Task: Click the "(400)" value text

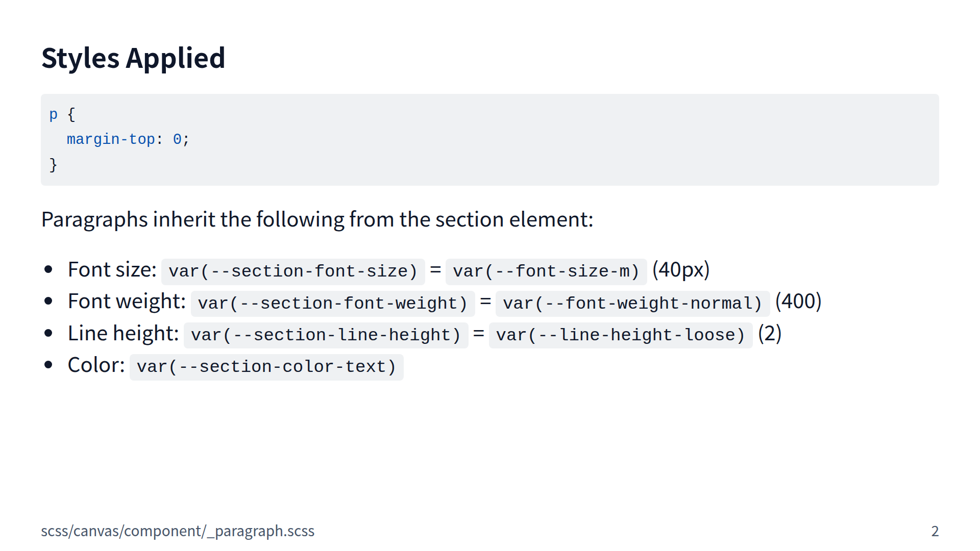Action: [798, 302]
